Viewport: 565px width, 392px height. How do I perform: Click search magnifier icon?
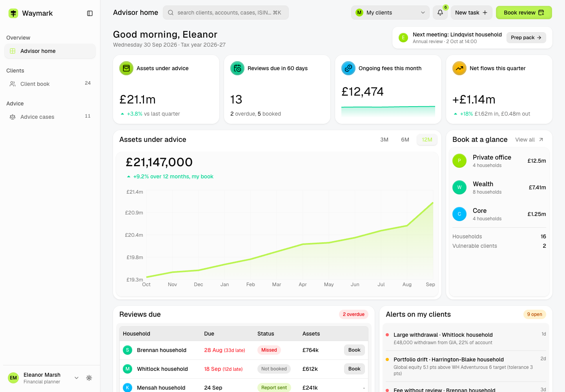point(171,13)
